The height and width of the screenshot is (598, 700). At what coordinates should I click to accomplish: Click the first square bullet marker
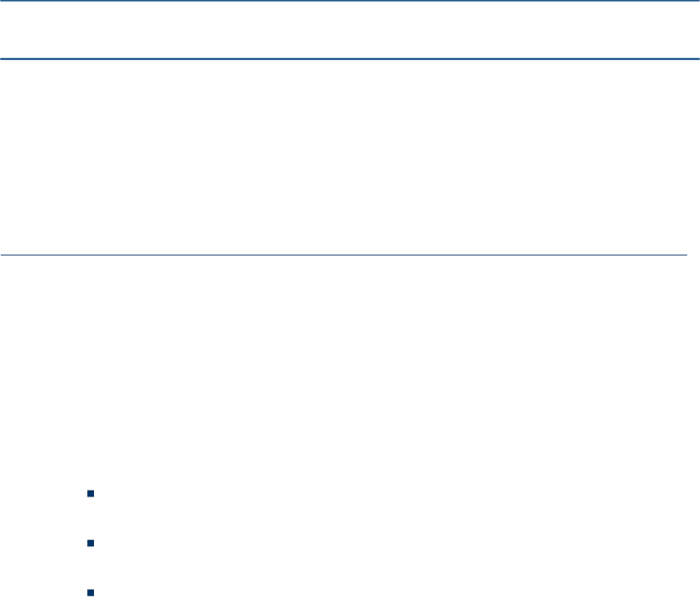pos(91,494)
